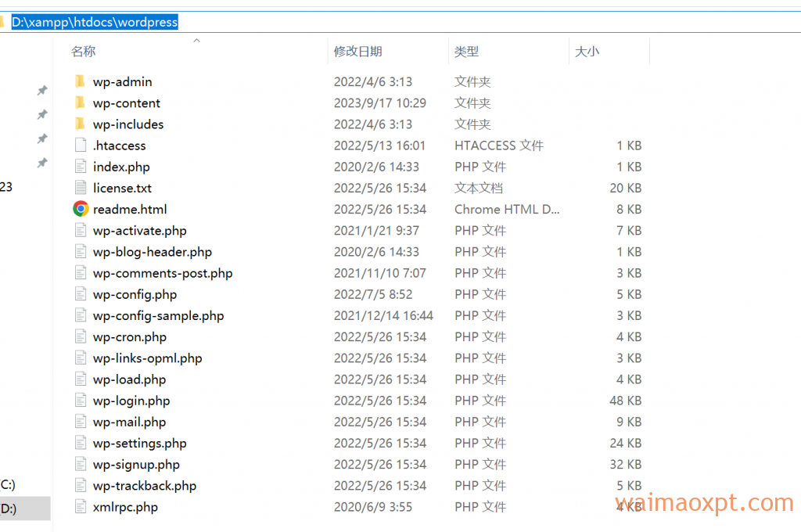
Task: Select the wp-activate.php file name
Action: coord(140,231)
